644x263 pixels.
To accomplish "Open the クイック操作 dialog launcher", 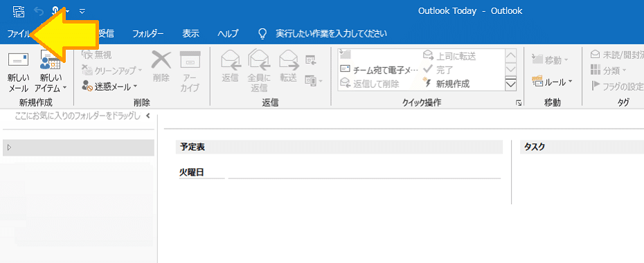I will pyautogui.click(x=519, y=103).
